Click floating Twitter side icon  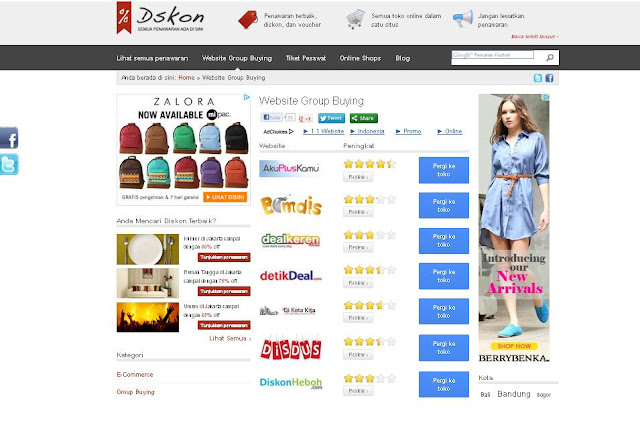9,164
